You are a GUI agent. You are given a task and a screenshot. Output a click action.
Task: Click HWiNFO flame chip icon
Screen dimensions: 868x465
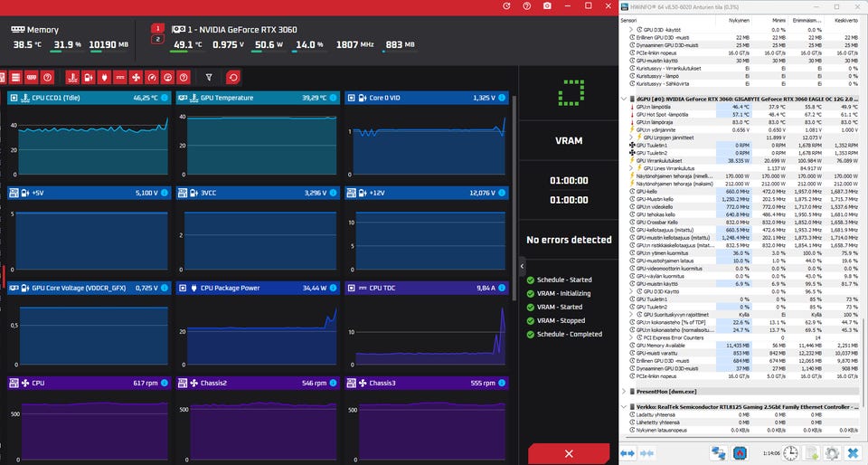tap(740, 453)
